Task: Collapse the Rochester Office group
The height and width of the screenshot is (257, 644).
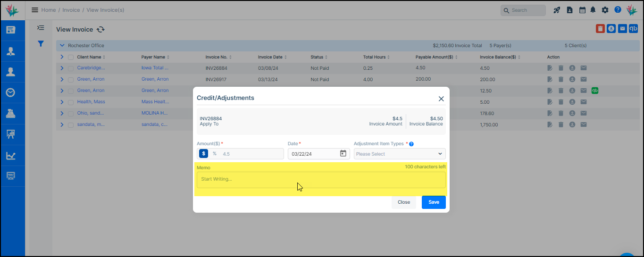Action: tap(61, 46)
